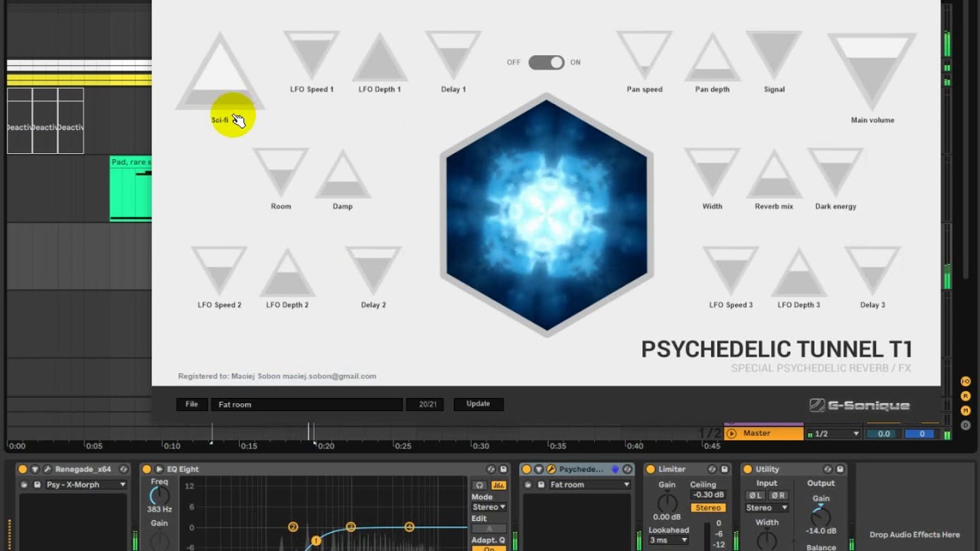The image size is (980, 551).
Task: Invert left channel phase in Utility
Action: tap(756, 495)
